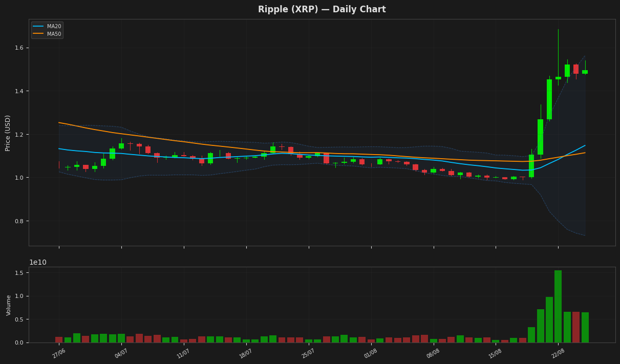
Task: Click the chart title Ripple (XRP) — Daily Chart
Action: click(x=322, y=9)
